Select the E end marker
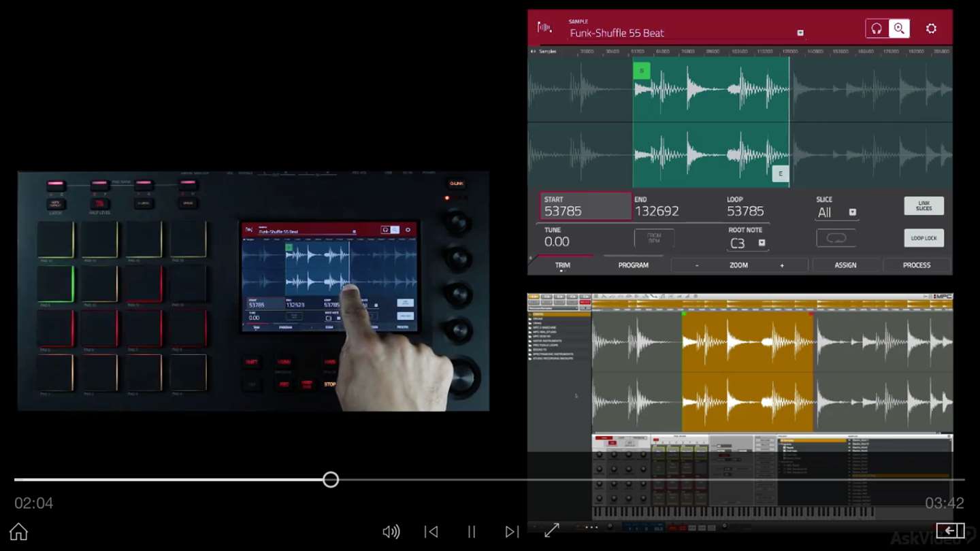Image resolution: width=980 pixels, height=551 pixels. point(780,173)
